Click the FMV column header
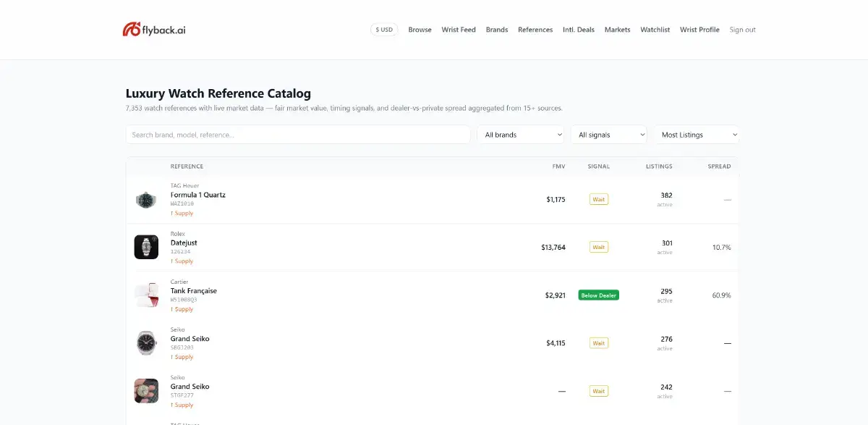This screenshot has width=868, height=425. (x=558, y=167)
